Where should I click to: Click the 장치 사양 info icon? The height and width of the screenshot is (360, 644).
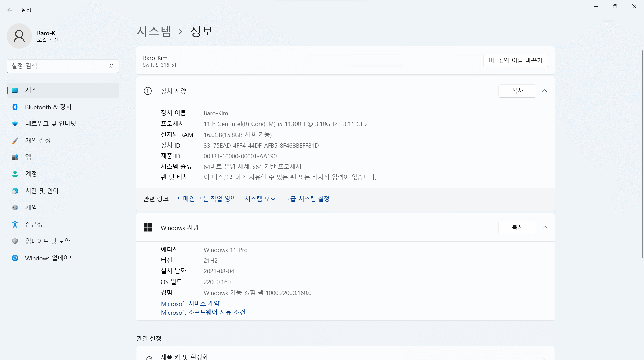pyautogui.click(x=148, y=91)
